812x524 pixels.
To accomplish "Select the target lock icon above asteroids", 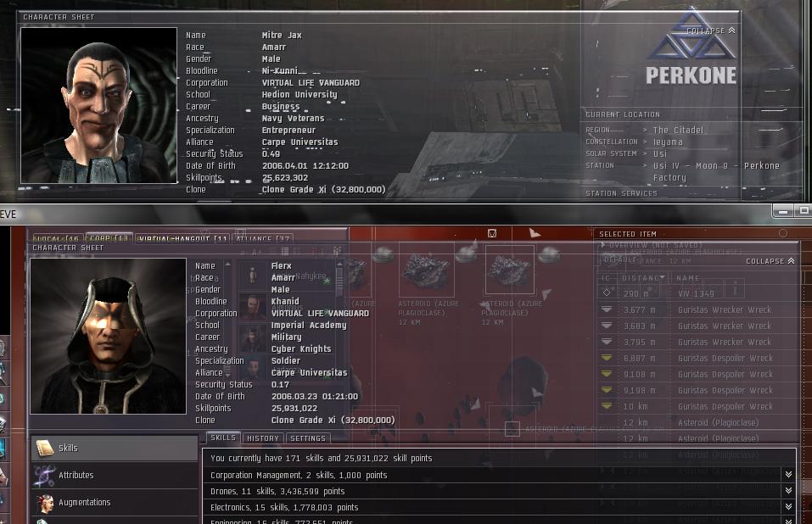I will tap(492, 233).
